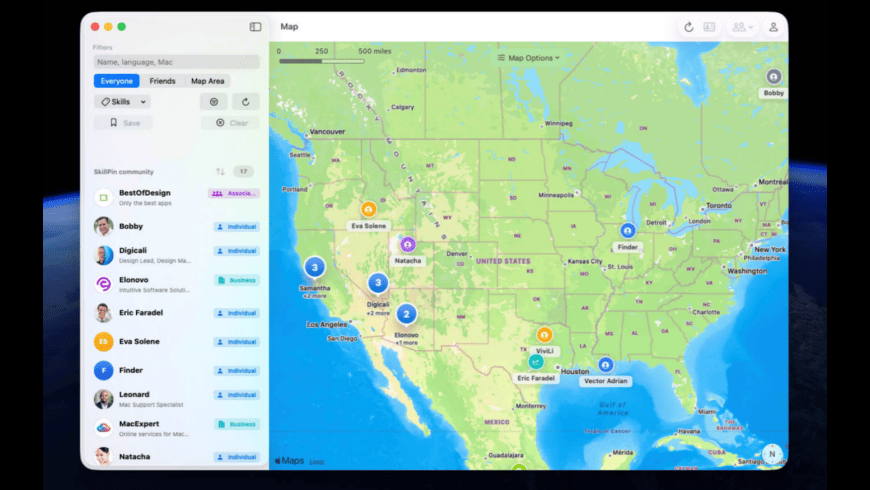Click Finder's blue F avatar
The height and width of the screenshot is (490, 870).
point(103,370)
